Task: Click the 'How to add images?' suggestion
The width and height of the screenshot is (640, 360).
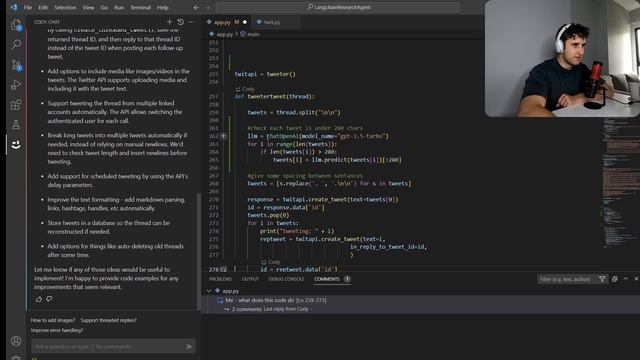Action: pyautogui.click(x=53, y=320)
